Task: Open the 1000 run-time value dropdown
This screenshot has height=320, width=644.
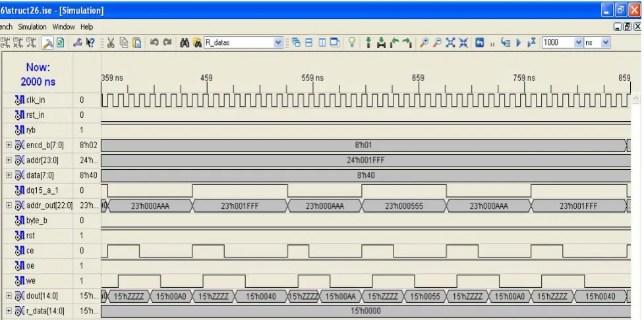Action: (x=579, y=42)
